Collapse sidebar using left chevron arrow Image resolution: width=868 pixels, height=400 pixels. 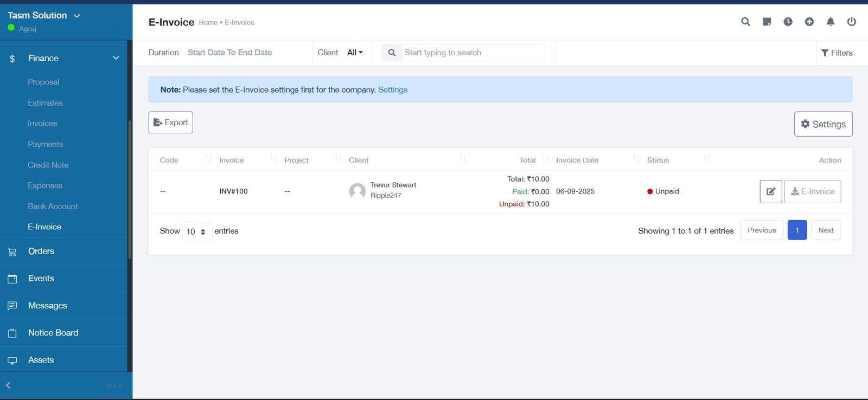(8, 385)
